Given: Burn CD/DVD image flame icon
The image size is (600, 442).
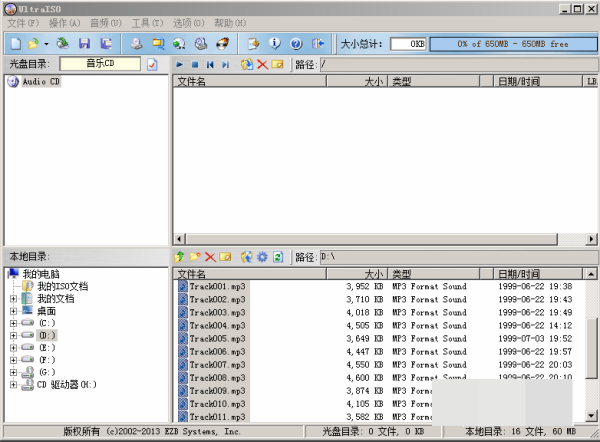Looking at the screenshot, I should [x=222, y=44].
